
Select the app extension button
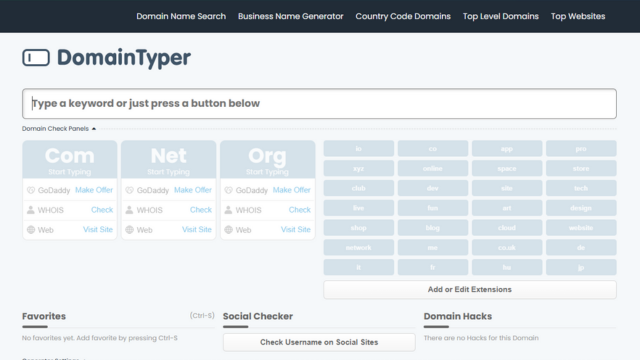(507, 149)
